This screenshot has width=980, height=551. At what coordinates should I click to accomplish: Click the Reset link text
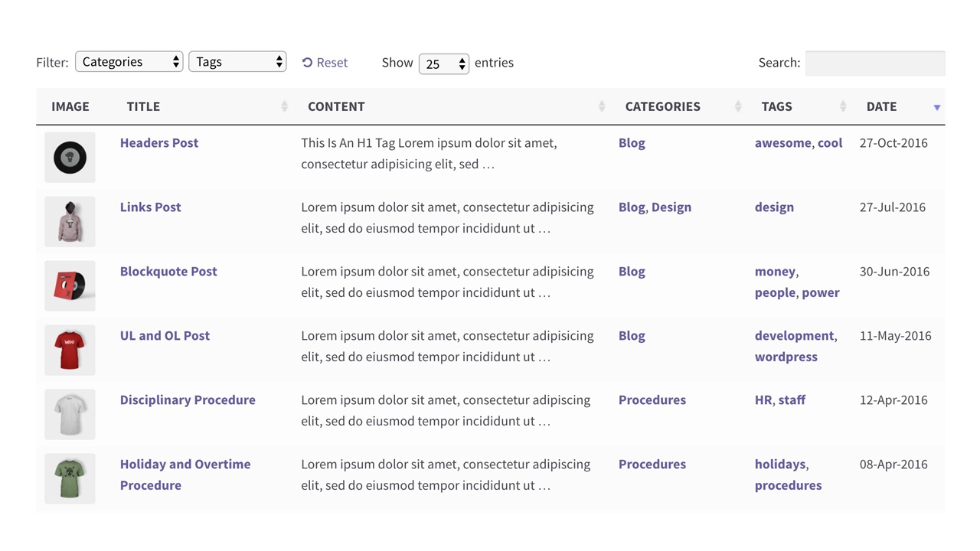[x=332, y=63]
